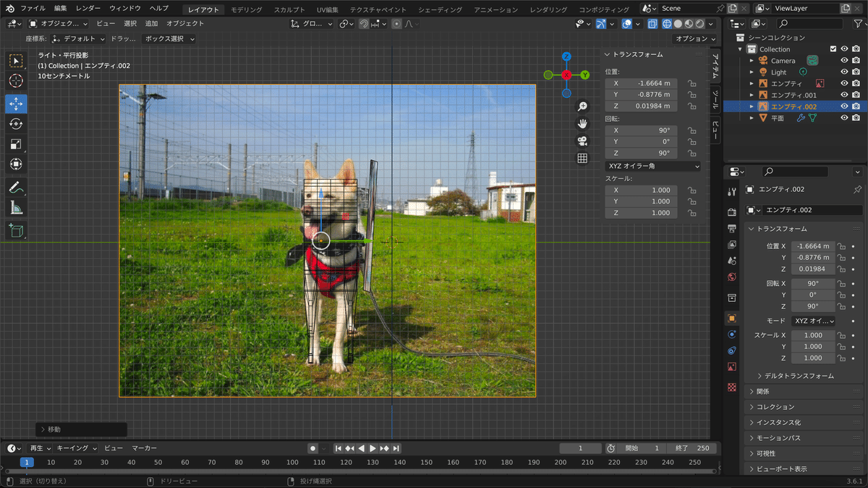Open the Texture properties checker icon
This screenshot has height=488, width=868.
coord(731,387)
